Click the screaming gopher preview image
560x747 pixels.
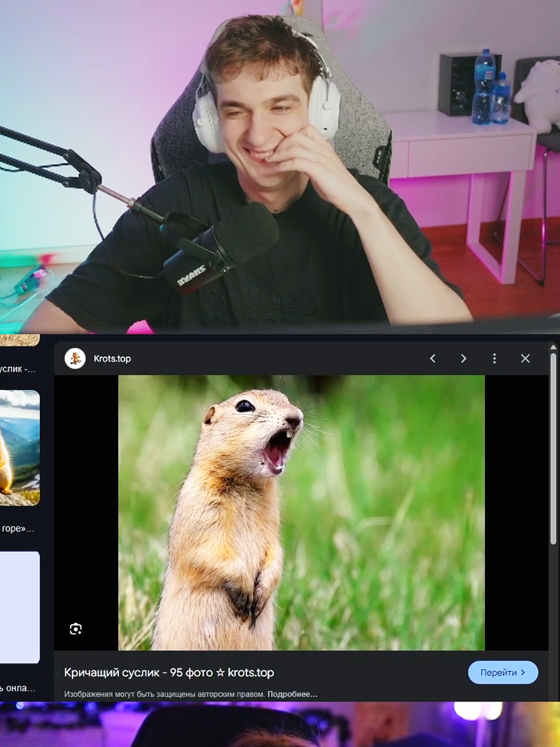[301, 513]
